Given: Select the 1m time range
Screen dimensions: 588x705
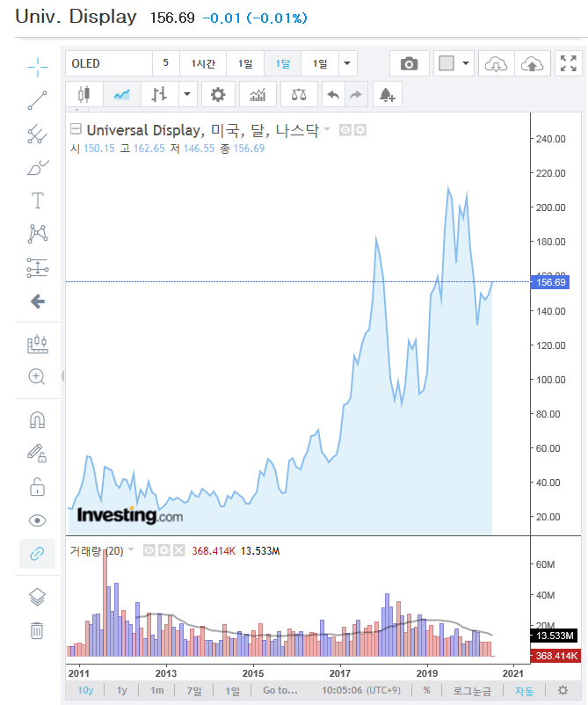Looking at the screenshot, I should pos(157,690).
